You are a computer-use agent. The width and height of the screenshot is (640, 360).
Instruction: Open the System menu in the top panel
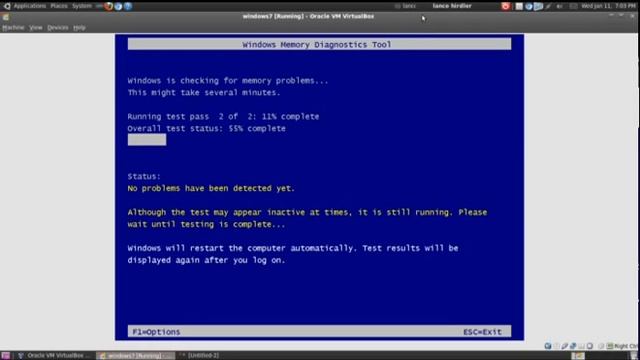click(x=82, y=6)
